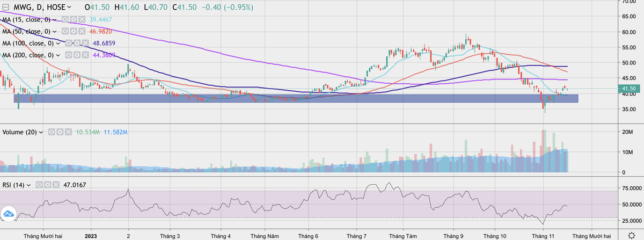The image size is (644, 240).
Task: Open the MWG, D, HOSE symbol dropdown
Action: point(70,8)
